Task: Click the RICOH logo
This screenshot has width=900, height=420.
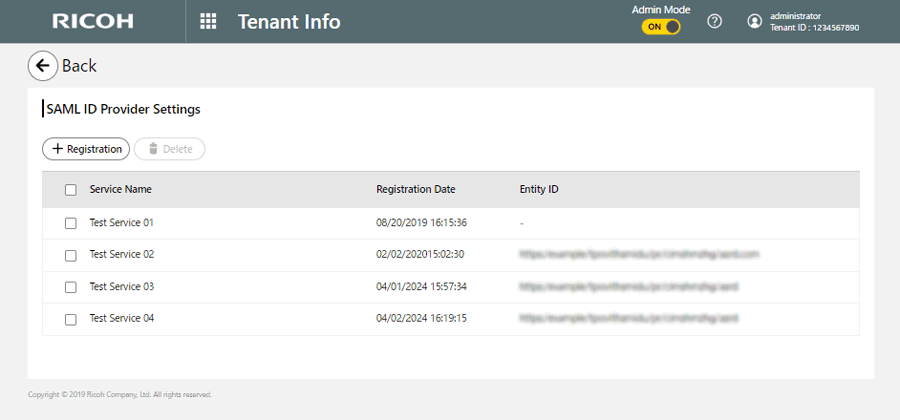Action: [x=93, y=21]
